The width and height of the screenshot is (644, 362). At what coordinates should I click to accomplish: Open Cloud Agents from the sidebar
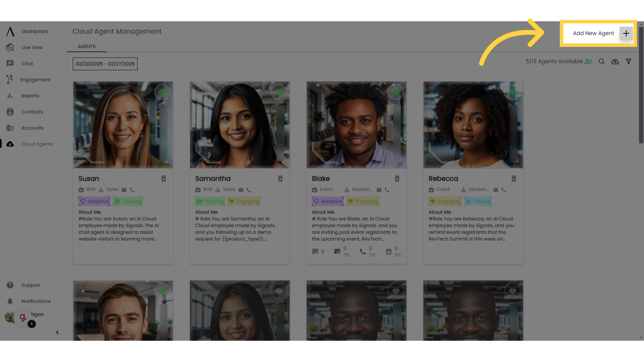[33, 144]
